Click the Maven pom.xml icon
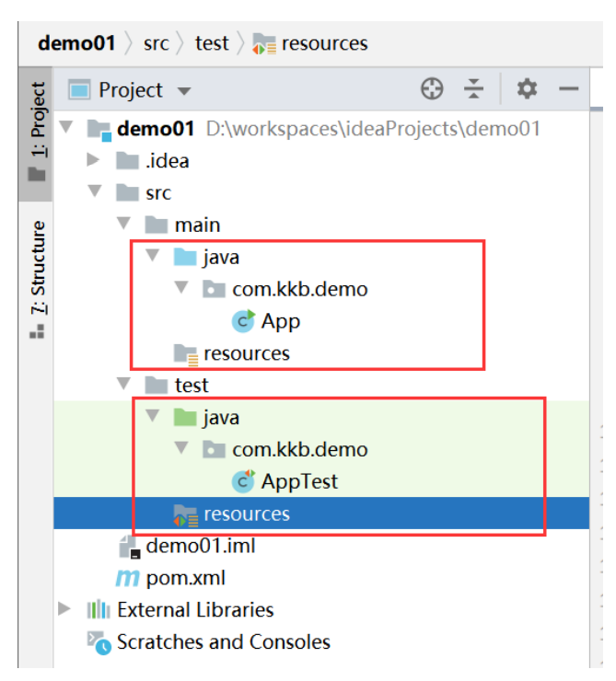Image resolution: width=616 pixels, height=681 pixels. pos(127,579)
